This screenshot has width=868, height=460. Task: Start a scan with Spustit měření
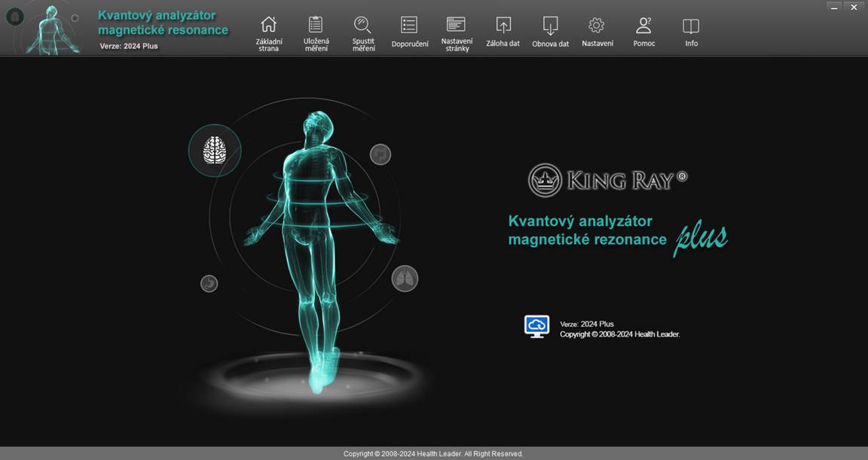pyautogui.click(x=363, y=33)
